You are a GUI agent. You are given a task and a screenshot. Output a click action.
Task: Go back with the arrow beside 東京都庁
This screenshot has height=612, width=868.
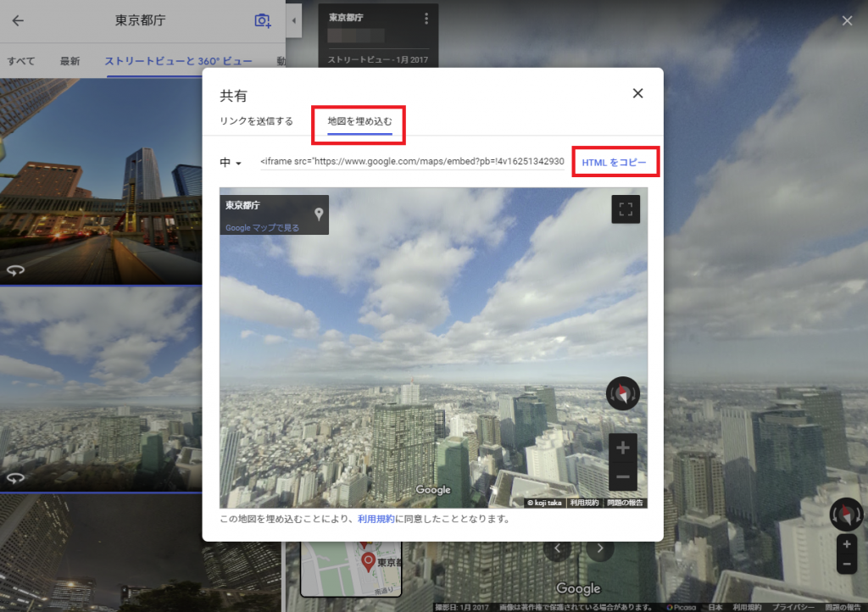click(x=18, y=21)
